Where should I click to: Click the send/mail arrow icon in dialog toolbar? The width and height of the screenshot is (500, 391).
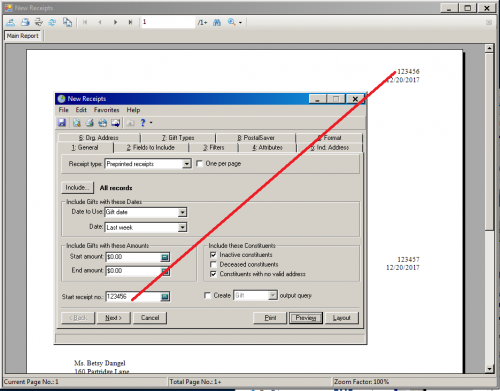pos(115,123)
